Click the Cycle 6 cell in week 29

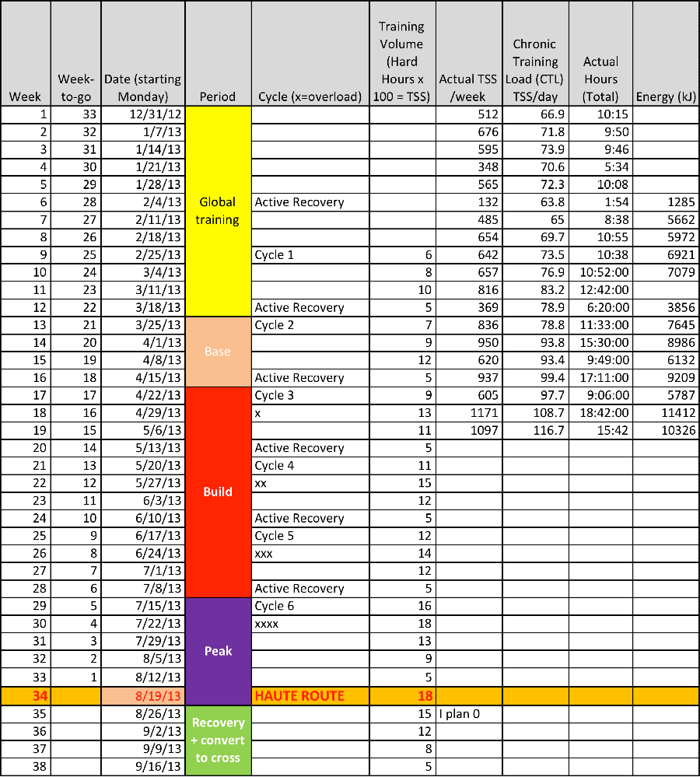click(272, 606)
